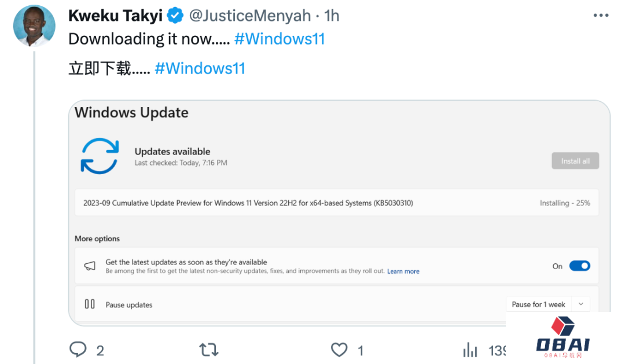Click the #Windows11 hashtag in the Chinese line
This screenshot has width=625, height=364.
pyautogui.click(x=200, y=68)
